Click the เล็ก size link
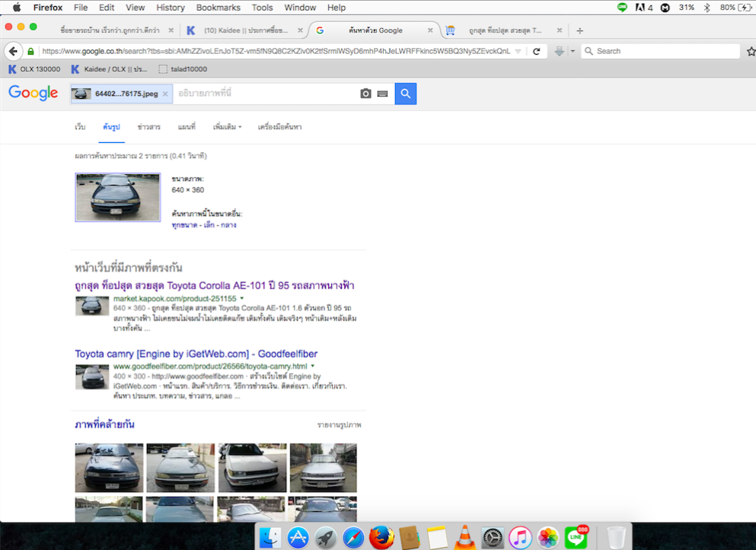Image resolution: width=756 pixels, height=550 pixels. tap(209, 225)
